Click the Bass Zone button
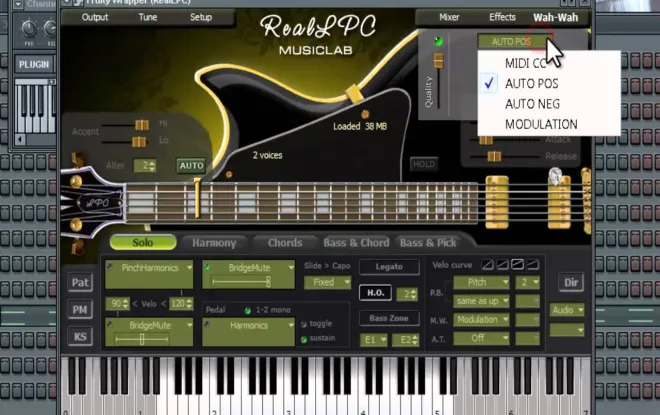The width and height of the screenshot is (660, 415). coord(389,318)
